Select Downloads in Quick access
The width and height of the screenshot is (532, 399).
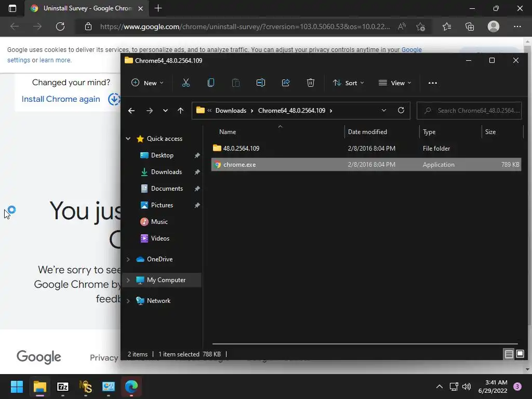[x=166, y=171]
